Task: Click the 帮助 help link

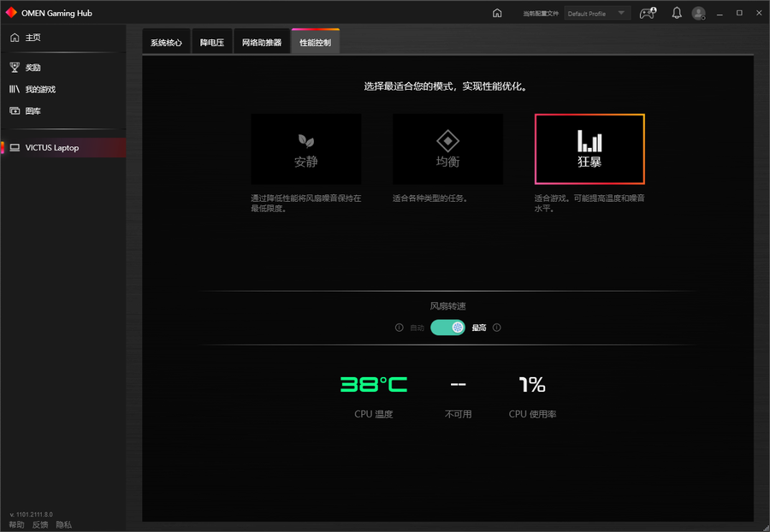Action: pyautogui.click(x=16, y=524)
